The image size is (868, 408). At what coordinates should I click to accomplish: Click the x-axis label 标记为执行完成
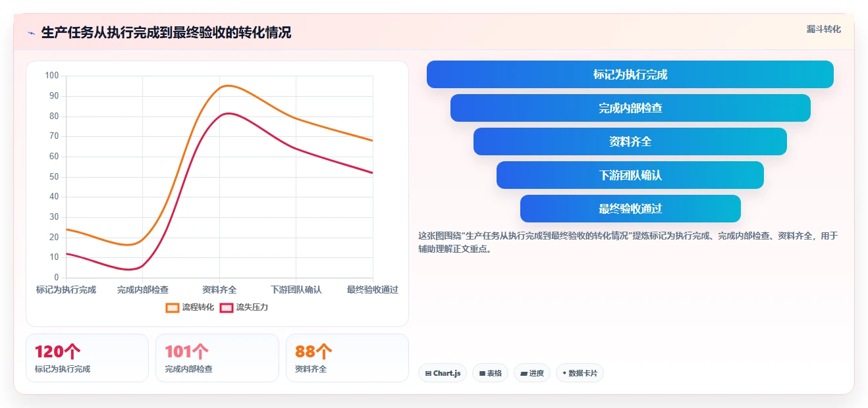66,290
